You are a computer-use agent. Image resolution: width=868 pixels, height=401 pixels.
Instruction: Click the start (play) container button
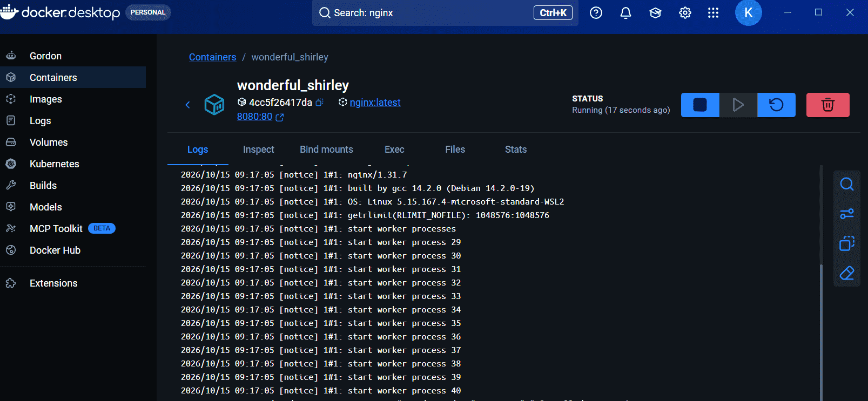pos(738,105)
